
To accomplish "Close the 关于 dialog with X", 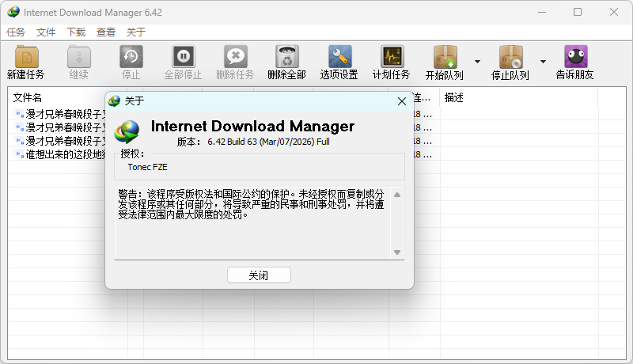I will 402,101.
